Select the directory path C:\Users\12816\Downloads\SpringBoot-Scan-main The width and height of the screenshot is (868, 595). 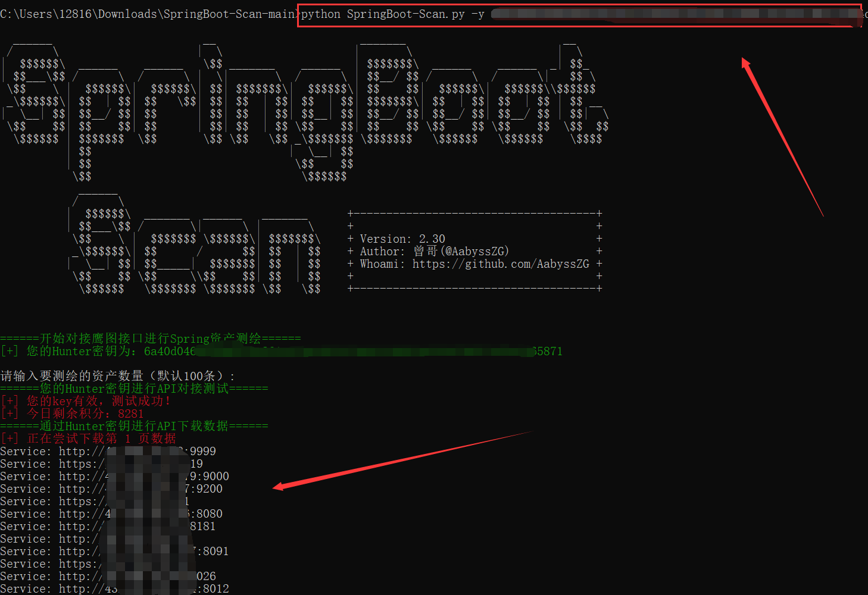point(146,13)
